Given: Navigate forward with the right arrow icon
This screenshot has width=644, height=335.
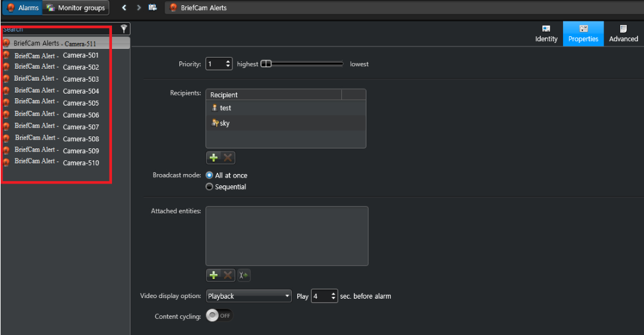Looking at the screenshot, I should click(139, 7).
